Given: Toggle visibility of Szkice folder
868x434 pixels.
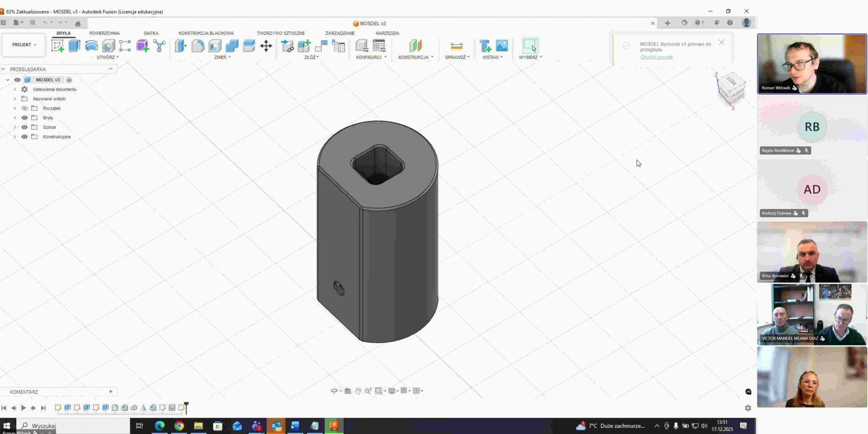Looking at the screenshot, I should click(24, 127).
